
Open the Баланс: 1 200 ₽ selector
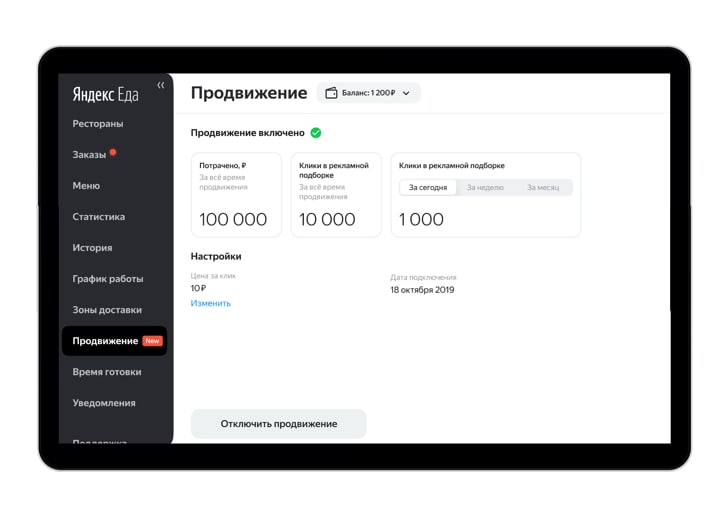point(369,93)
